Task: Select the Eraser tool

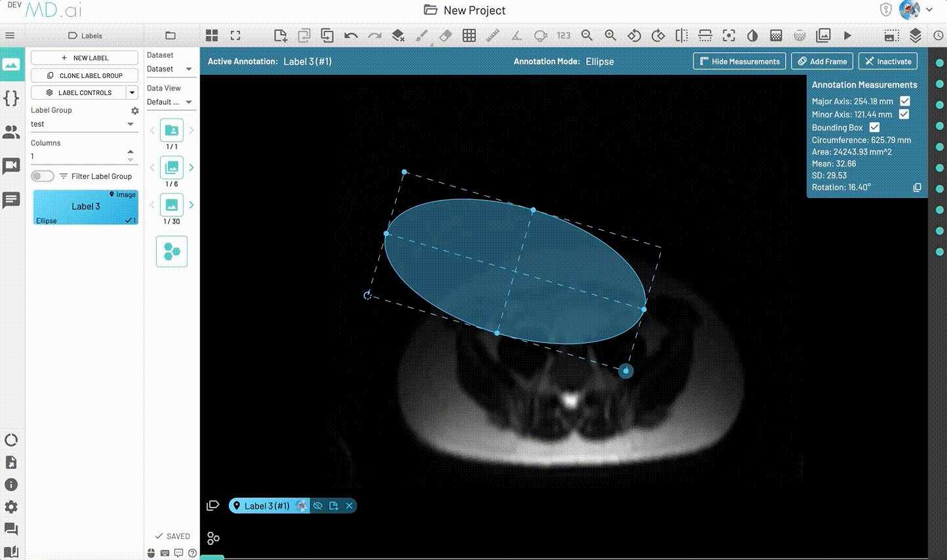Action: [x=446, y=35]
